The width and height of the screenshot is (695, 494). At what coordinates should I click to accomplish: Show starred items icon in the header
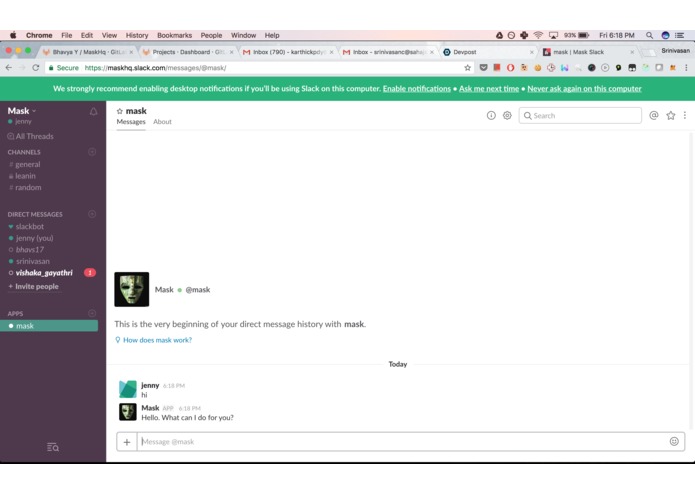pyautogui.click(x=671, y=116)
